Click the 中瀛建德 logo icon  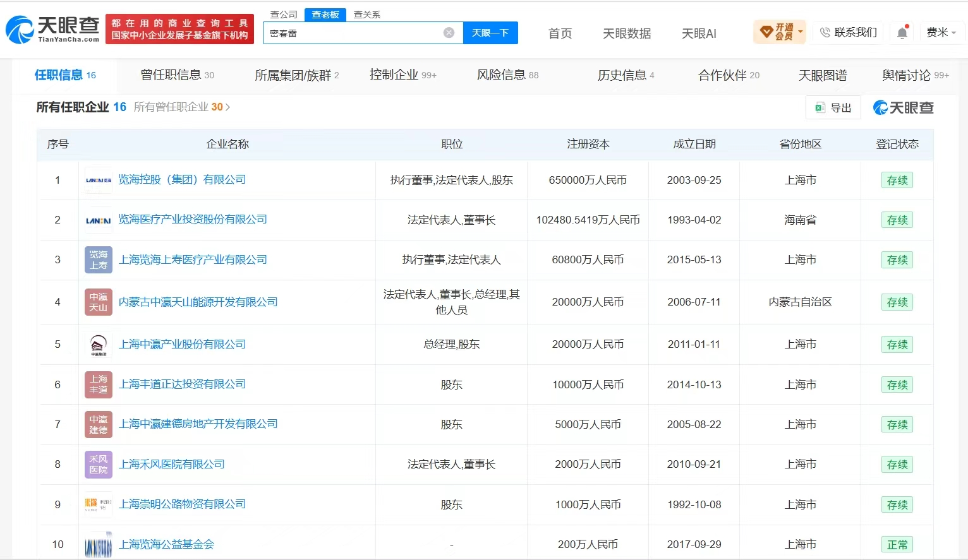(99, 424)
